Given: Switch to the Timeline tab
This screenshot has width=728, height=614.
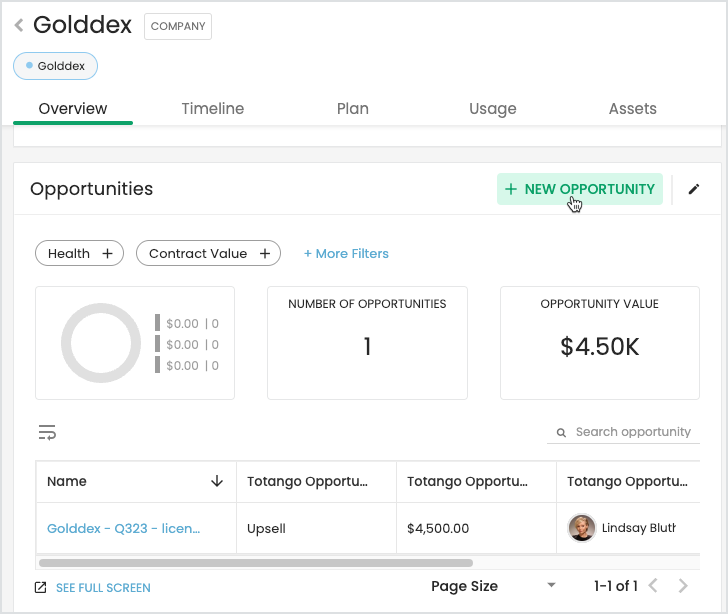Looking at the screenshot, I should (213, 108).
